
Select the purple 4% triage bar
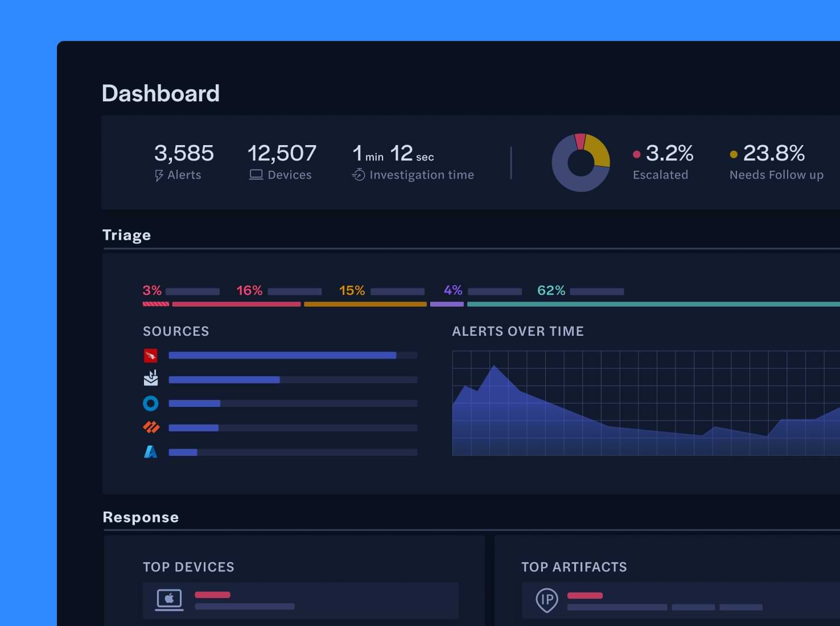(447, 304)
